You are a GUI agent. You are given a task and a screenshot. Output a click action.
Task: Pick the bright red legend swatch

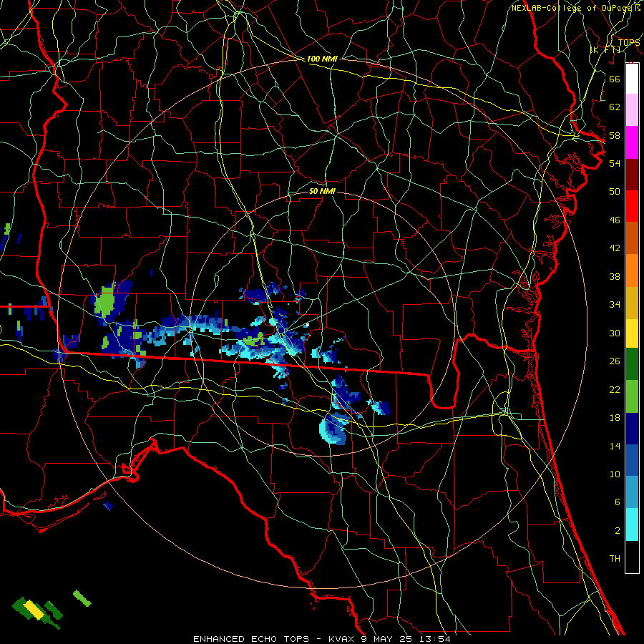[632, 206]
